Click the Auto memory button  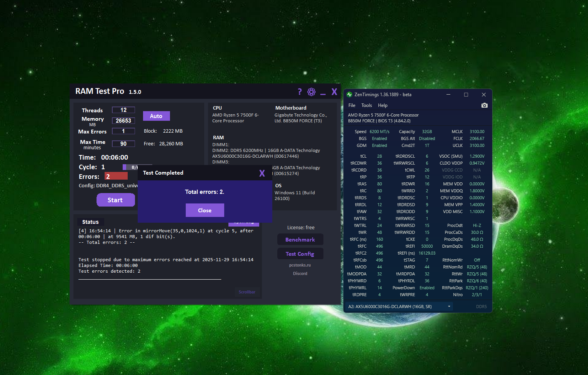[x=156, y=116]
